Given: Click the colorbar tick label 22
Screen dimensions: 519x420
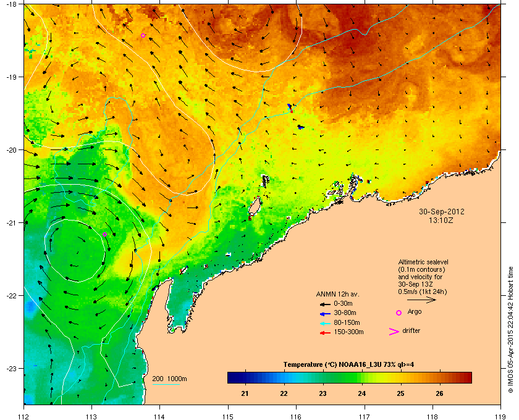Looking at the screenshot, I should [284, 393].
